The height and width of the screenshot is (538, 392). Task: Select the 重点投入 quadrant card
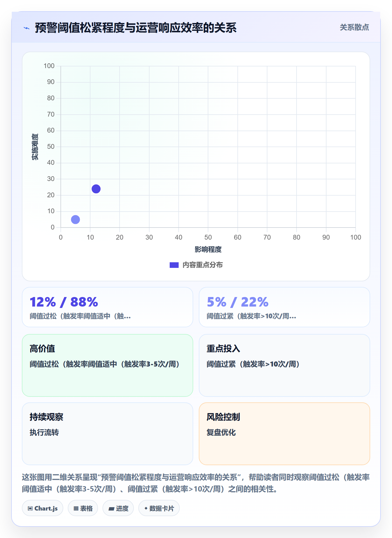(284, 365)
